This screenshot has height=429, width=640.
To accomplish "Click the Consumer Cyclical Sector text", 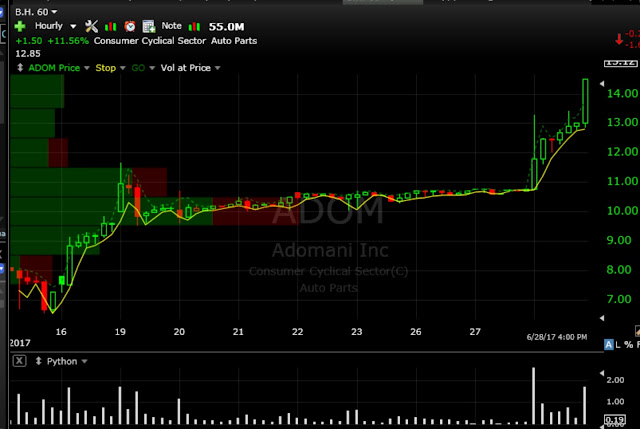I will 150,41.
